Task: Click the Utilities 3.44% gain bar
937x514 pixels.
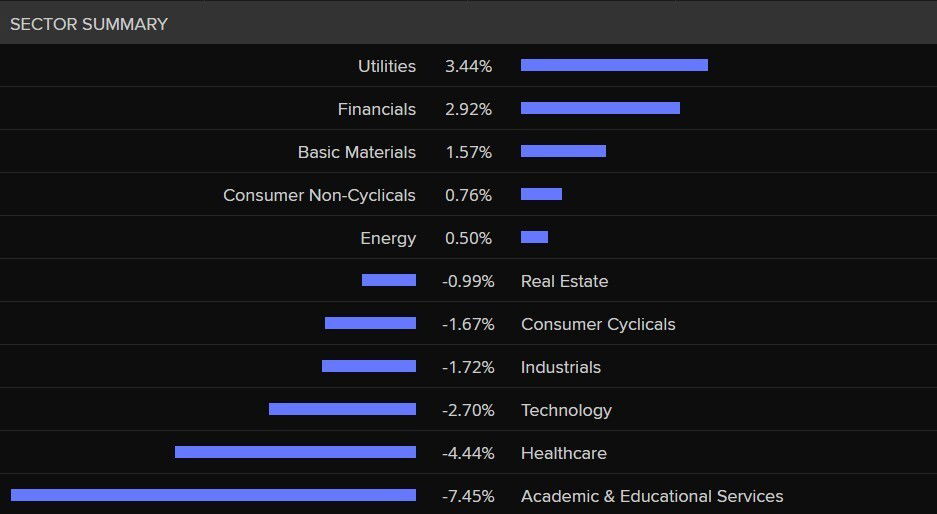Action: 614,65
